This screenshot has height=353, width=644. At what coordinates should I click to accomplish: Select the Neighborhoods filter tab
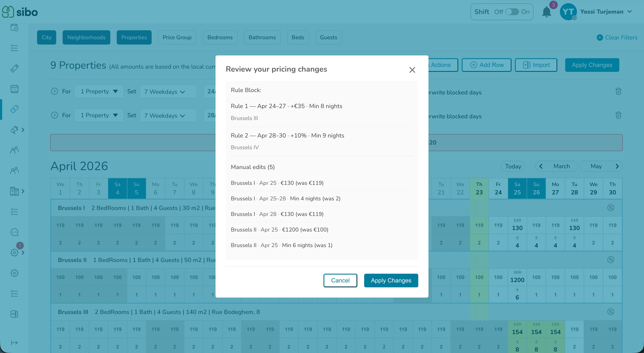click(x=86, y=37)
